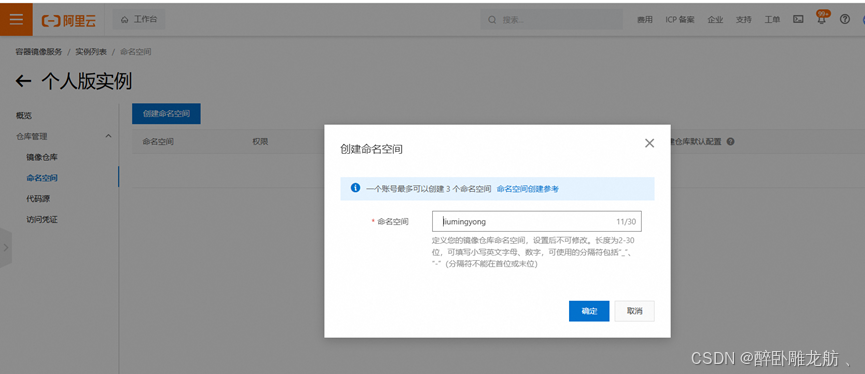Go to 容器镜像服务 breadcrumb
This screenshot has height=374, width=865.
coord(39,52)
